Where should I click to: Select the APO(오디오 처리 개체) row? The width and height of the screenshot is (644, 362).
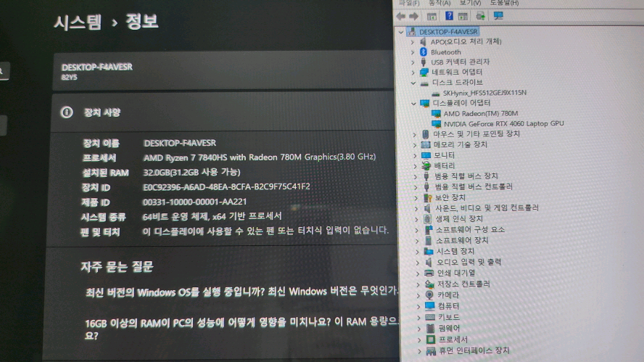[x=466, y=41]
